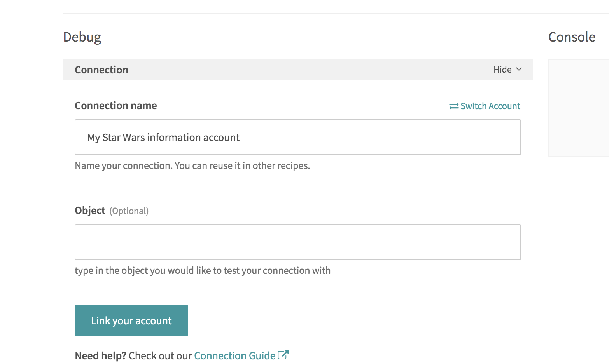
Task: Click the Connection name input field
Action: pos(297,137)
